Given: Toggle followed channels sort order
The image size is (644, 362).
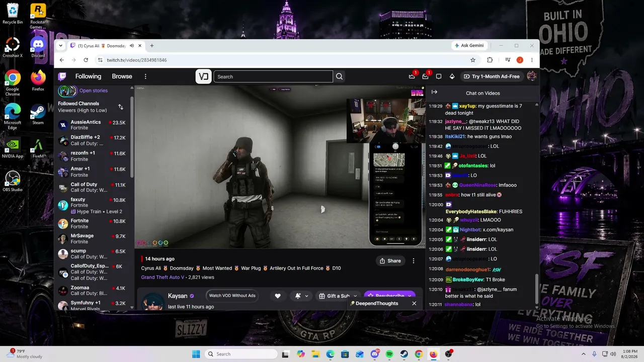Looking at the screenshot, I should pyautogui.click(x=121, y=107).
